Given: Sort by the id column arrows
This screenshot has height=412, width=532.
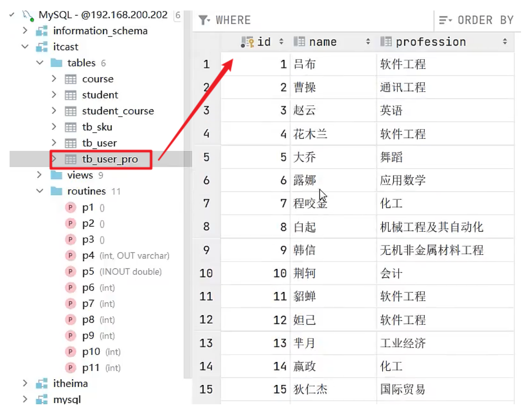Looking at the screenshot, I should tap(281, 41).
